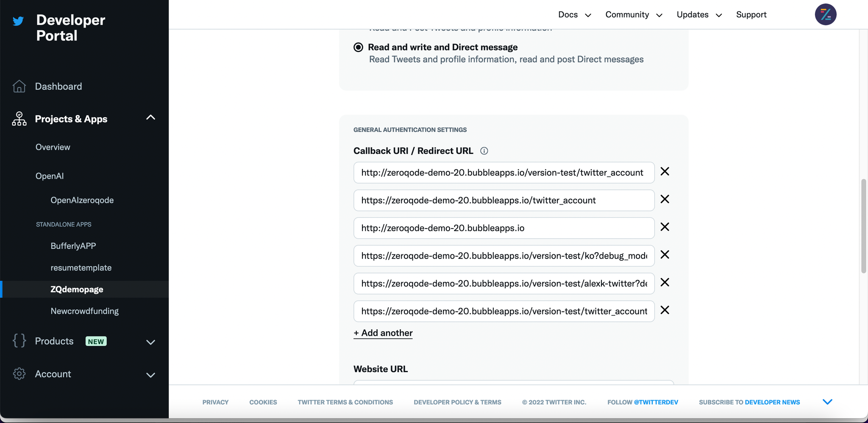Go to Dashboard

pyautogui.click(x=58, y=86)
